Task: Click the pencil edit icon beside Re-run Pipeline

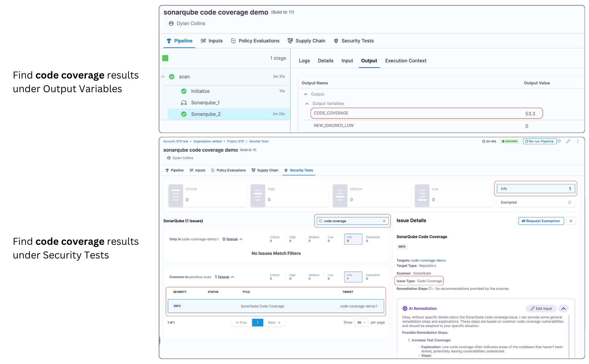Action: (x=568, y=141)
